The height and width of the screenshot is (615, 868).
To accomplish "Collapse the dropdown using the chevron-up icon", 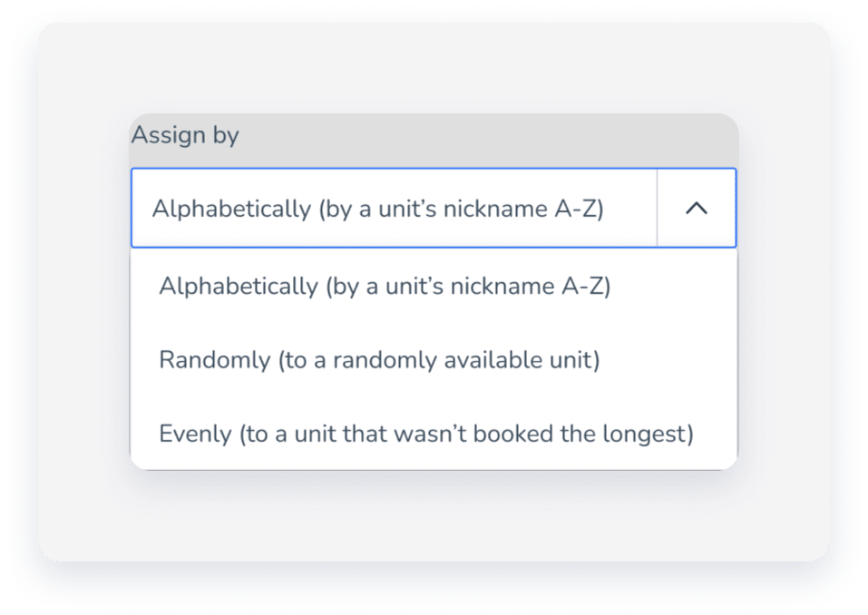I will click(696, 209).
